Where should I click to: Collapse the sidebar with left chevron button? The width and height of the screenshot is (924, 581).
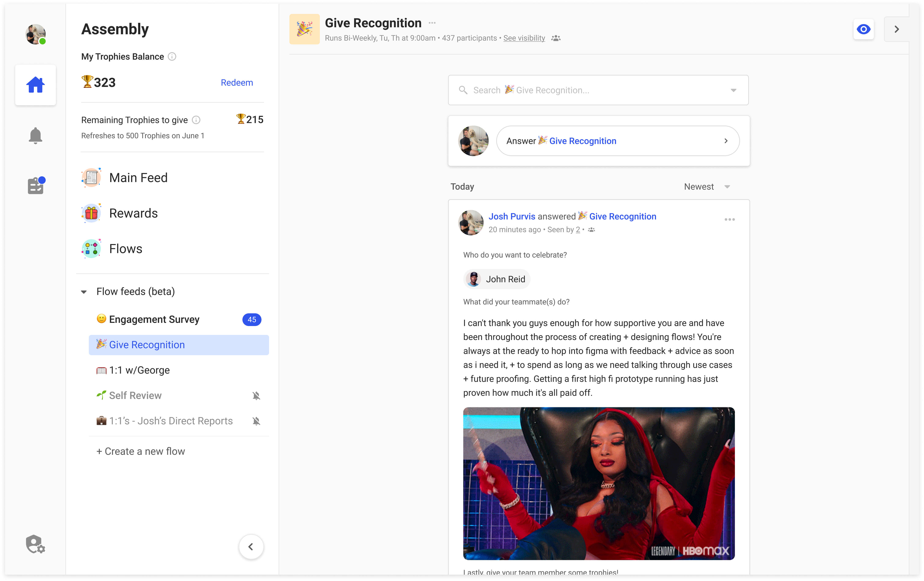coord(251,547)
